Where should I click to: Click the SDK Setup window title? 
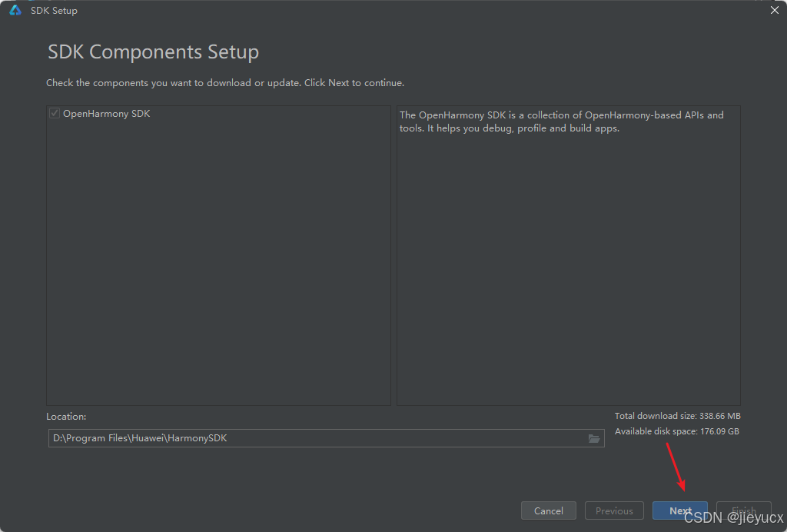[x=54, y=11]
